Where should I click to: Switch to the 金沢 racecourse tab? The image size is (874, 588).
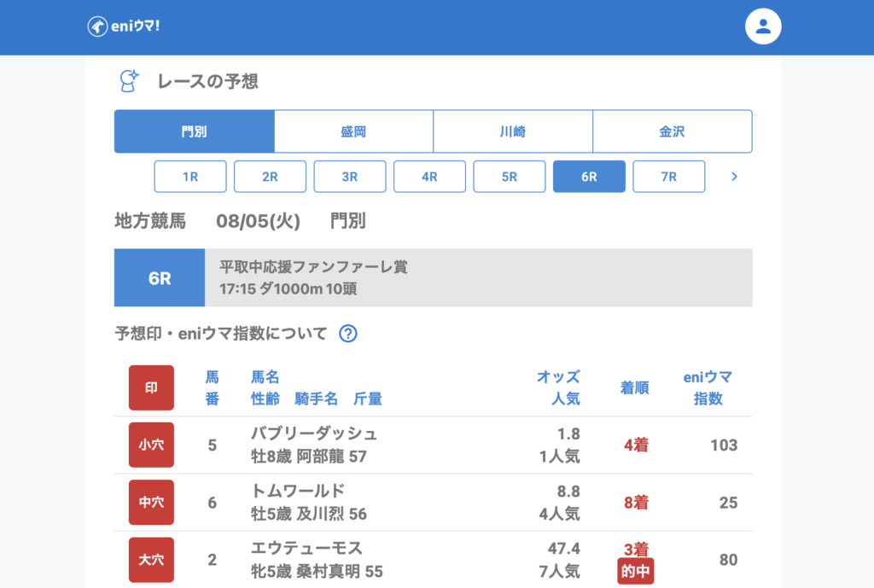pos(672,131)
